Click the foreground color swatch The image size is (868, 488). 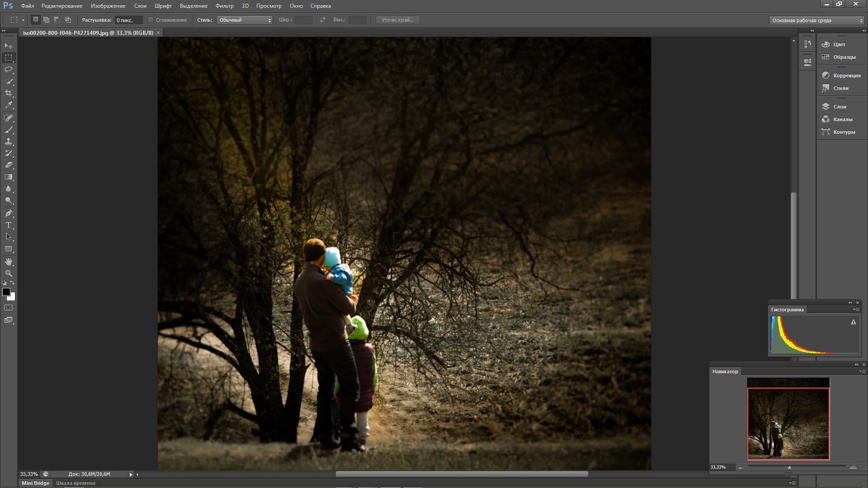pos(6,292)
